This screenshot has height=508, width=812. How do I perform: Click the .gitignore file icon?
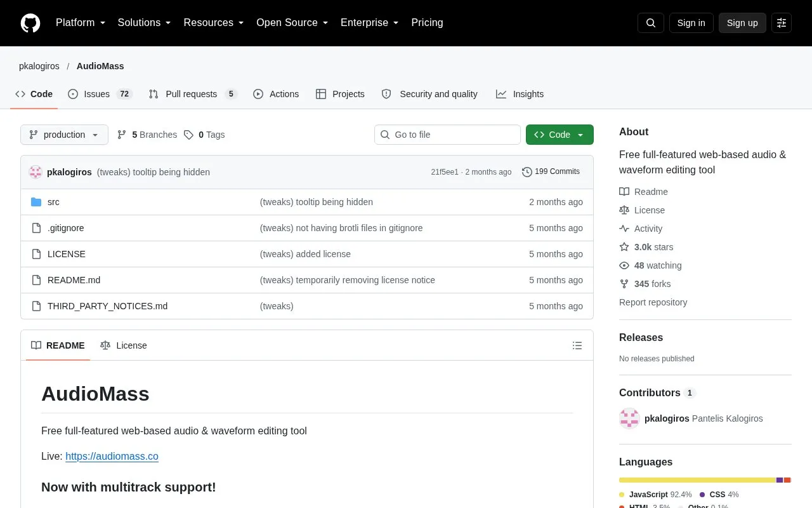(x=36, y=228)
